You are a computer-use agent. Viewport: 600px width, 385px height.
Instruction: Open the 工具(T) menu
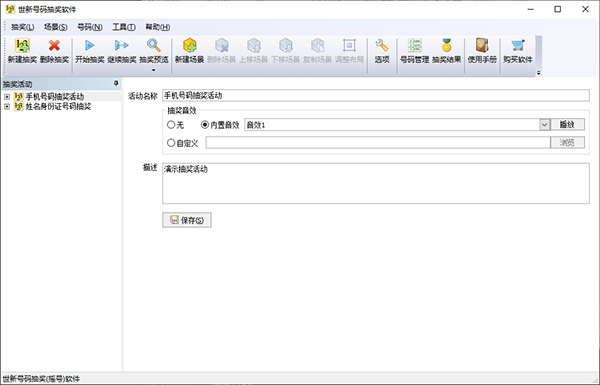[124, 27]
